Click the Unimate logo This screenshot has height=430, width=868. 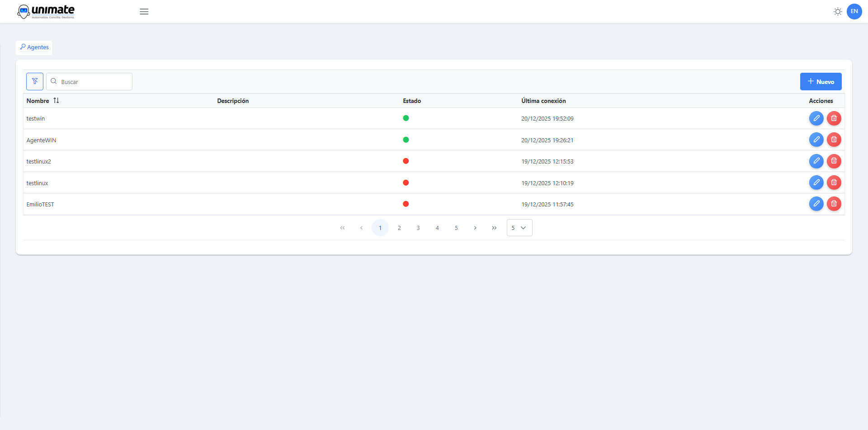coord(46,12)
